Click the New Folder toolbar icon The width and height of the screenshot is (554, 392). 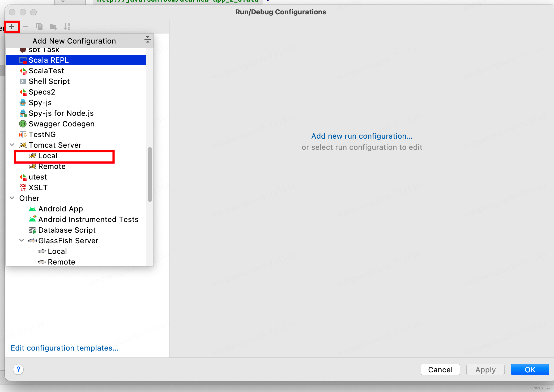[53, 27]
